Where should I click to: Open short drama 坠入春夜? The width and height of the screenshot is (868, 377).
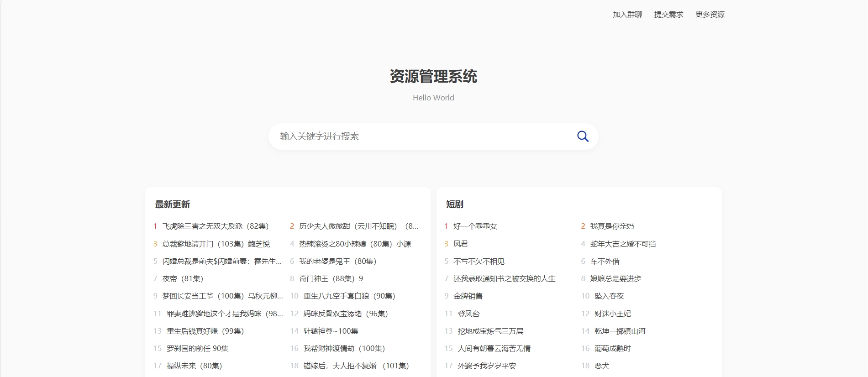[x=609, y=296]
